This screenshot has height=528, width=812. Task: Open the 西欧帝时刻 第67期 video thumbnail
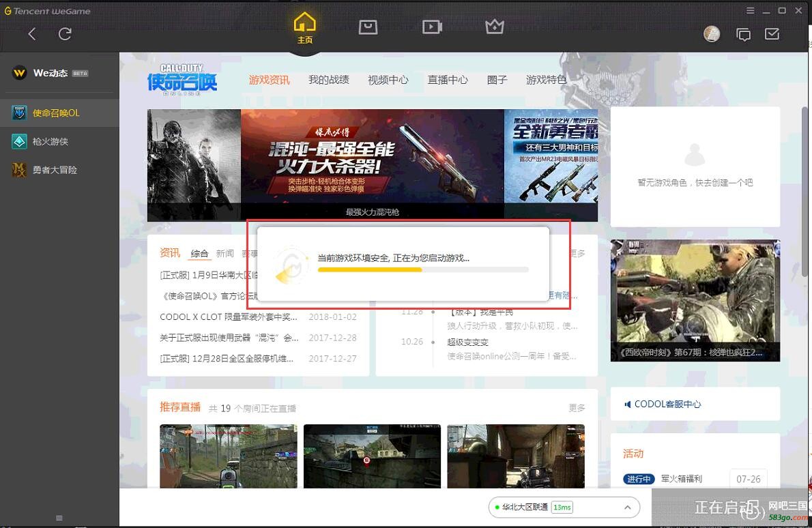[695, 300]
